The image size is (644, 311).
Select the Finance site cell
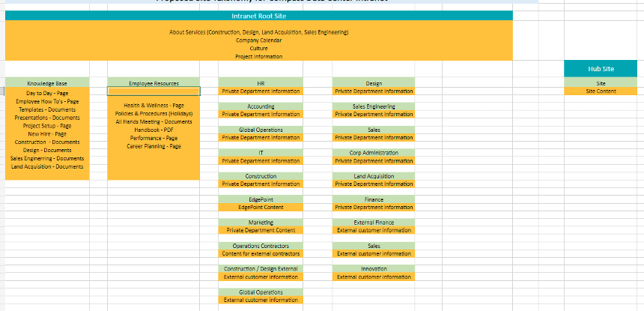click(x=374, y=199)
